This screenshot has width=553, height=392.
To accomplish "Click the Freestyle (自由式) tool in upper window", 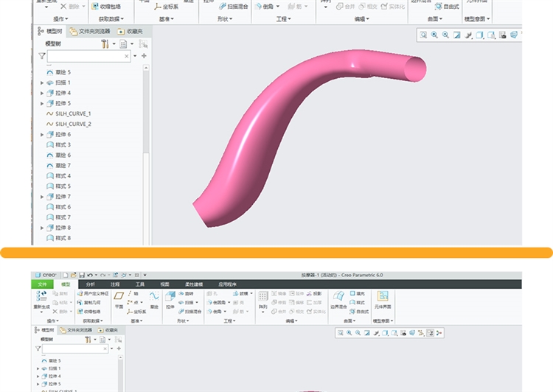I will pyautogui.click(x=447, y=7).
